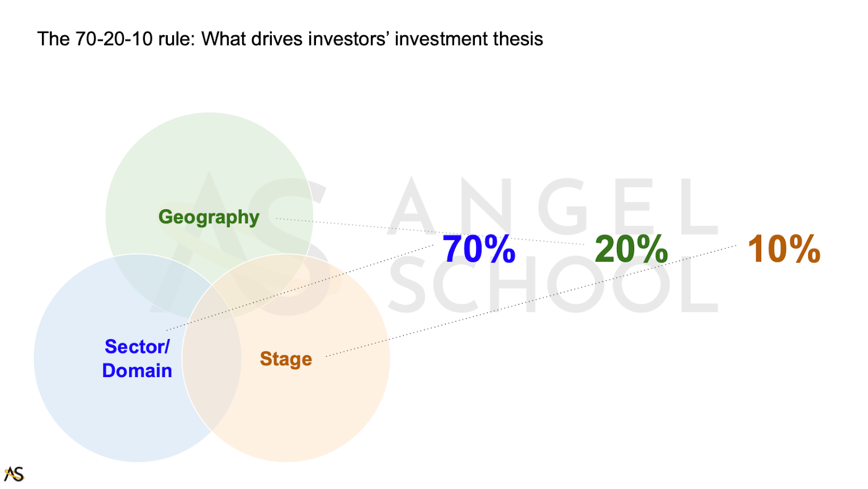Click the green 20% figure
The image size is (868, 489).
[x=631, y=248]
